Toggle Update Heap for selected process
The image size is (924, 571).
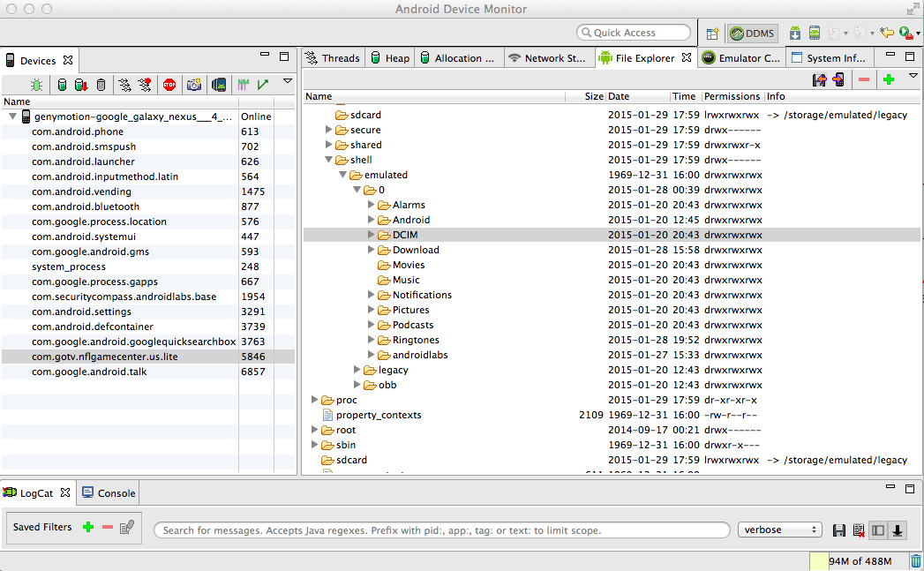pyautogui.click(x=61, y=85)
